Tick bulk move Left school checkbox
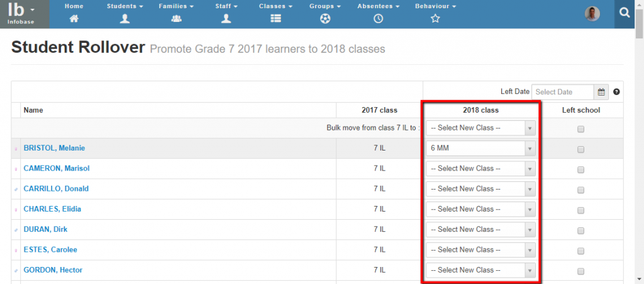The width and height of the screenshot is (644, 284). coord(580,129)
